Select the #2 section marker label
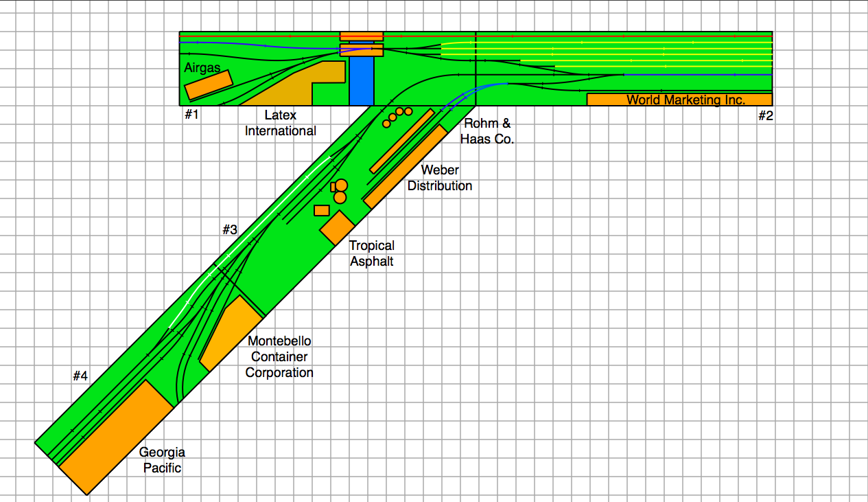 pyautogui.click(x=766, y=115)
